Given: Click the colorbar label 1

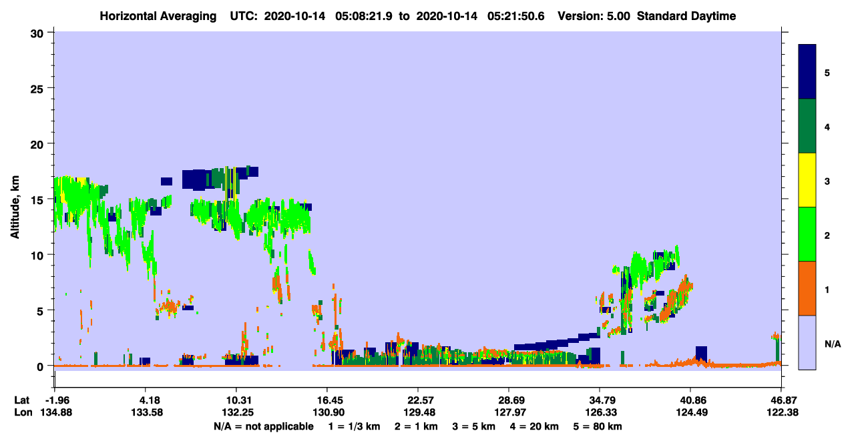Looking at the screenshot, I should 827,289.
